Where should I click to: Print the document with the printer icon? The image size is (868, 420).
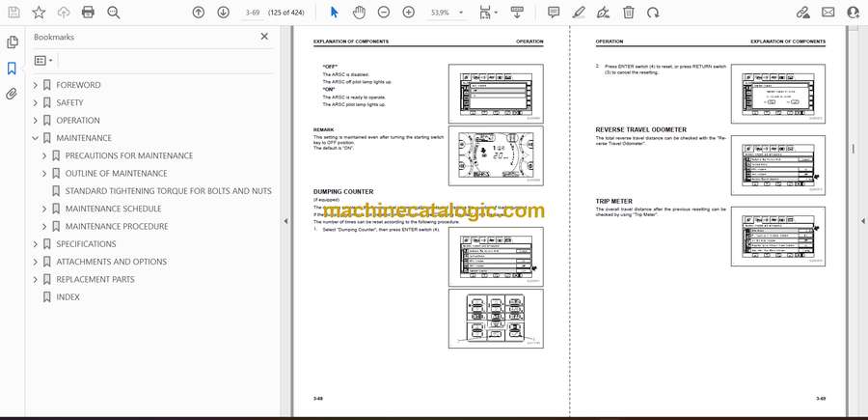[x=88, y=13]
